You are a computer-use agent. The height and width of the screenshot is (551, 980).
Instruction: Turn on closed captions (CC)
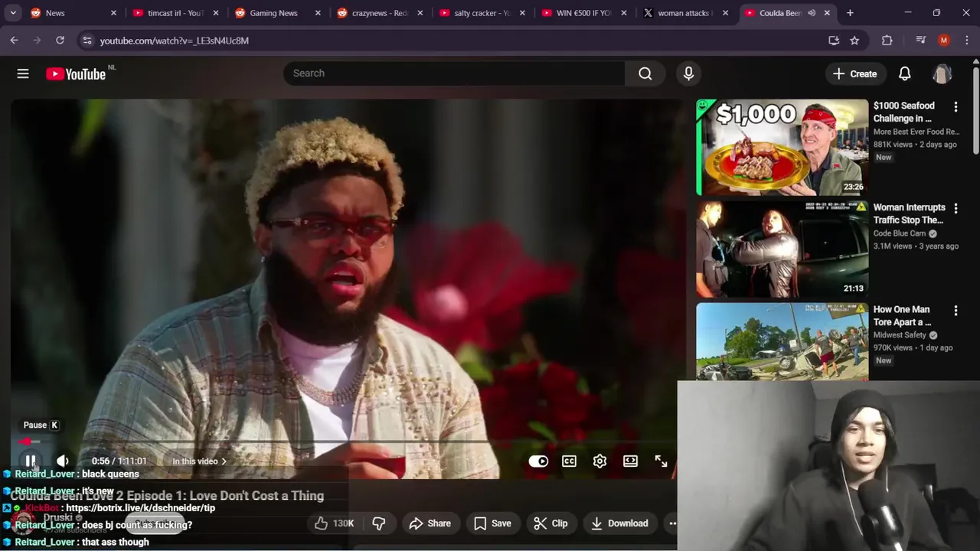coord(569,461)
